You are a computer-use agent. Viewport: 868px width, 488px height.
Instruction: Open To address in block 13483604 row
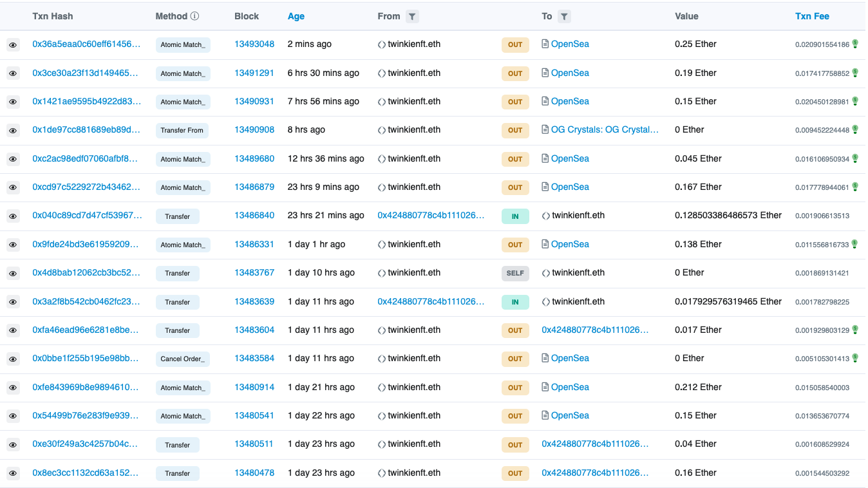click(595, 330)
